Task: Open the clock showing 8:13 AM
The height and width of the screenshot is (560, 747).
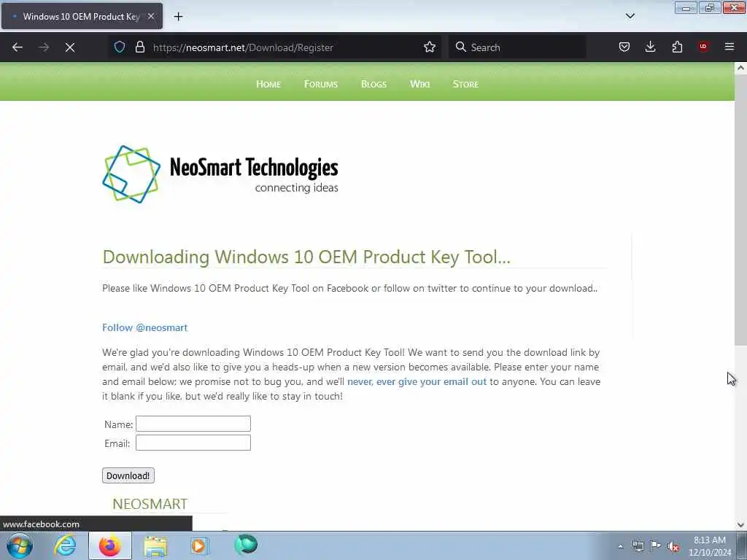Action: 709,546
